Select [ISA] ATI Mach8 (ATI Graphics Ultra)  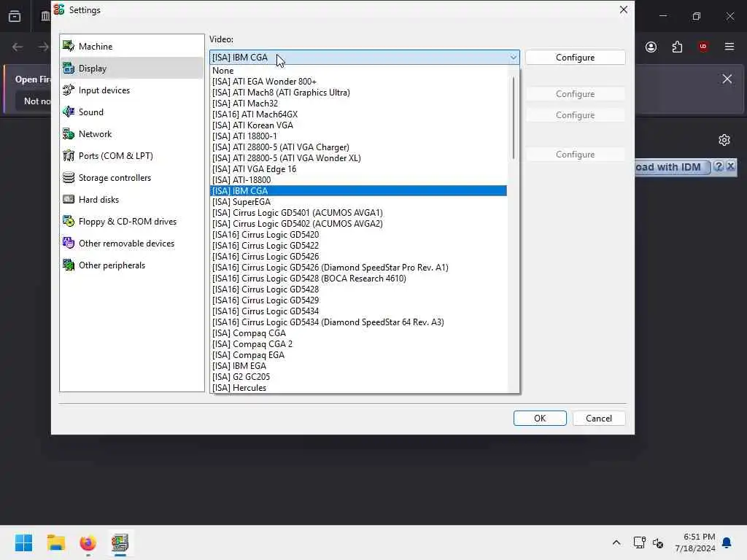click(358, 93)
